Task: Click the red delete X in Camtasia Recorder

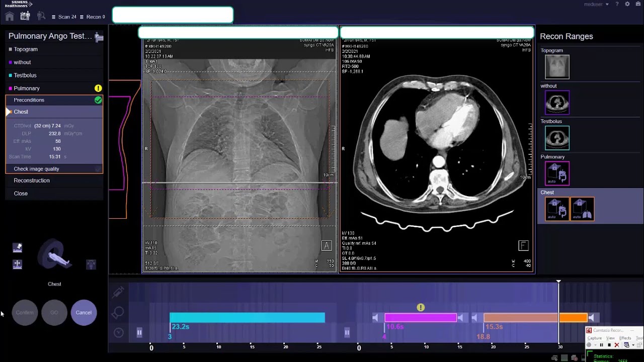Action: 617,345
